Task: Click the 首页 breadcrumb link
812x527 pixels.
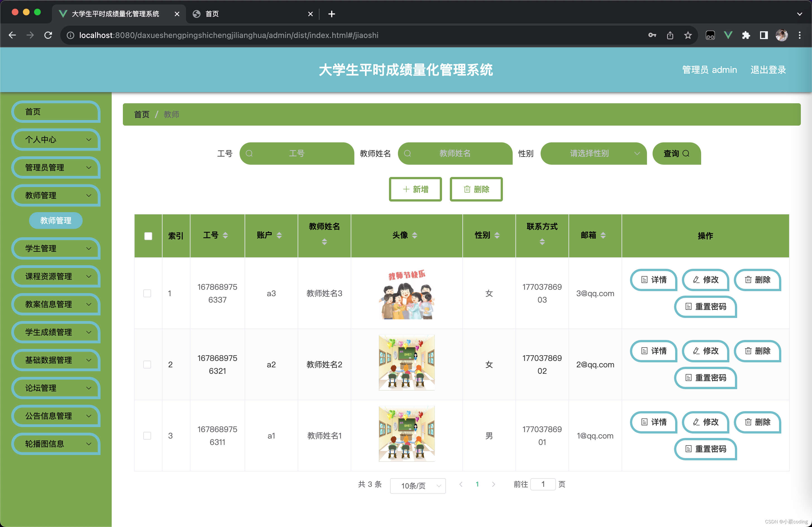Action: (142, 114)
